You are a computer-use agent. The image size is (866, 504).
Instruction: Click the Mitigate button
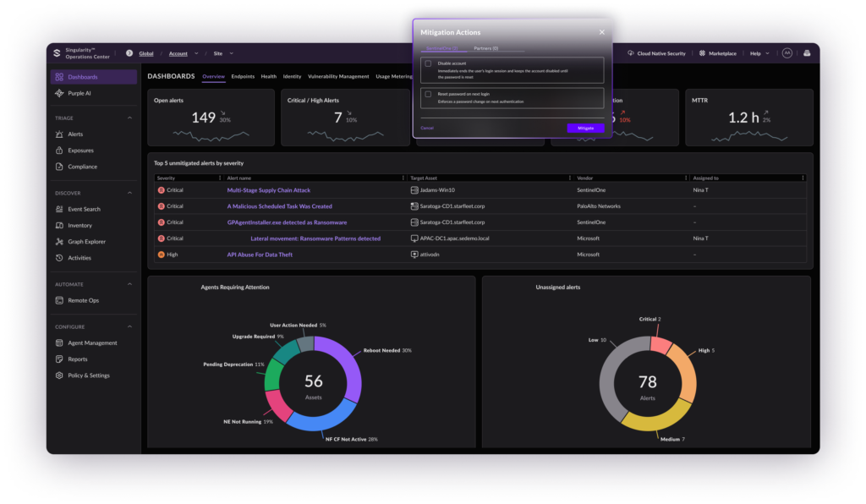(x=585, y=128)
